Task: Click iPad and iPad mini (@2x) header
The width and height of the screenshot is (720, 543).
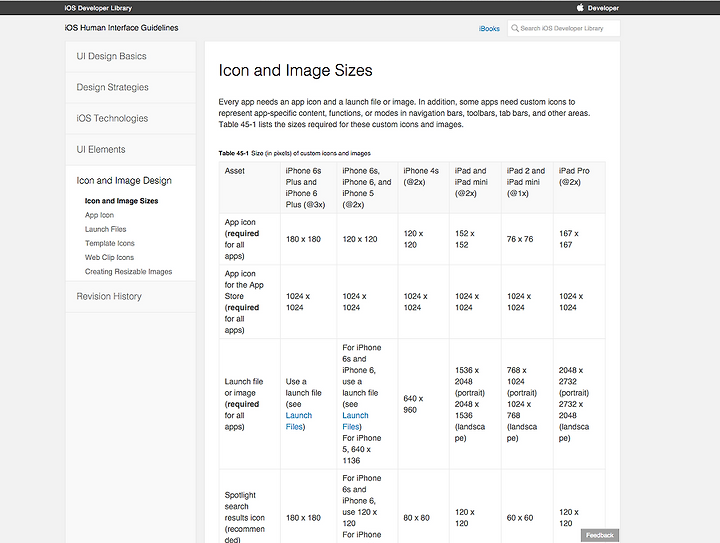Action: [x=475, y=187]
